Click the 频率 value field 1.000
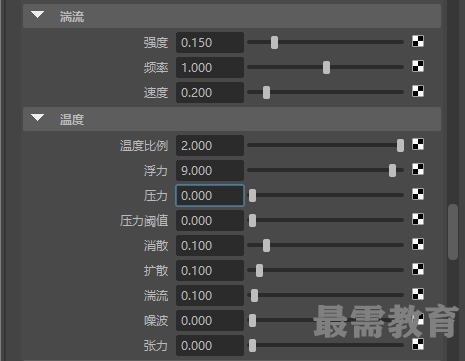The width and height of the screenshot is (465, 361). [210, 67]
